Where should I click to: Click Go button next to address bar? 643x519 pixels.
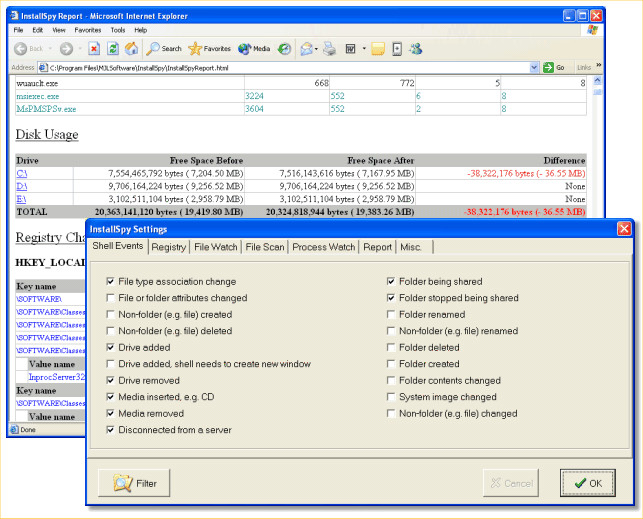click(554, 68)
